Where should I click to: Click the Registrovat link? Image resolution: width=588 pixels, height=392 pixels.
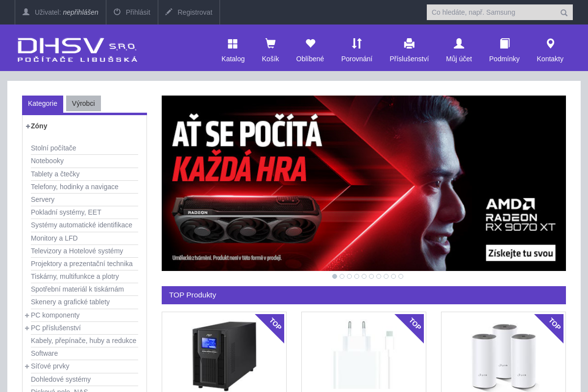coord(195,12)
